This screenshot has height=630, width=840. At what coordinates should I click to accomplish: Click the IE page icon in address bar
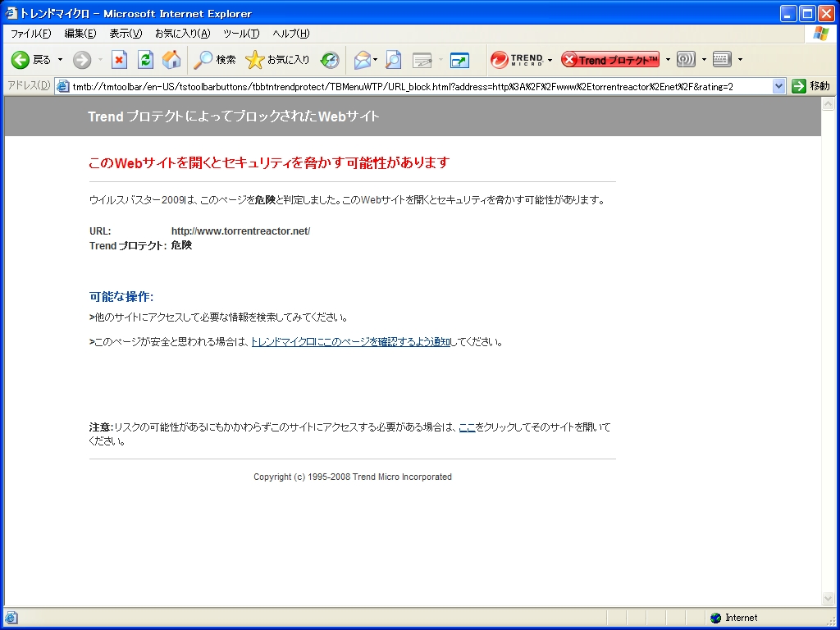[x=63, y=86]
